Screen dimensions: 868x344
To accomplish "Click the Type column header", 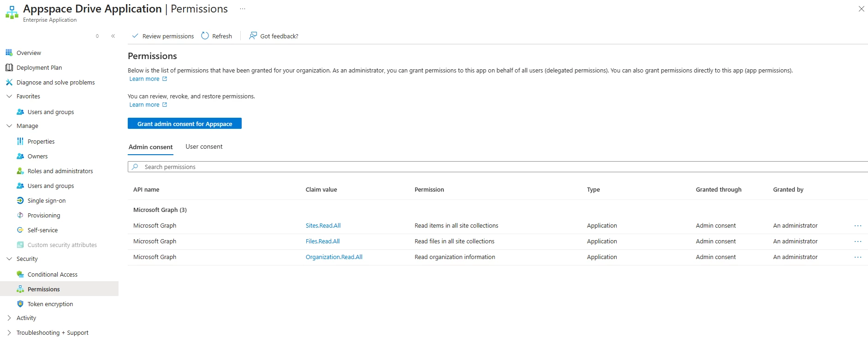I will tap(593, 190).
